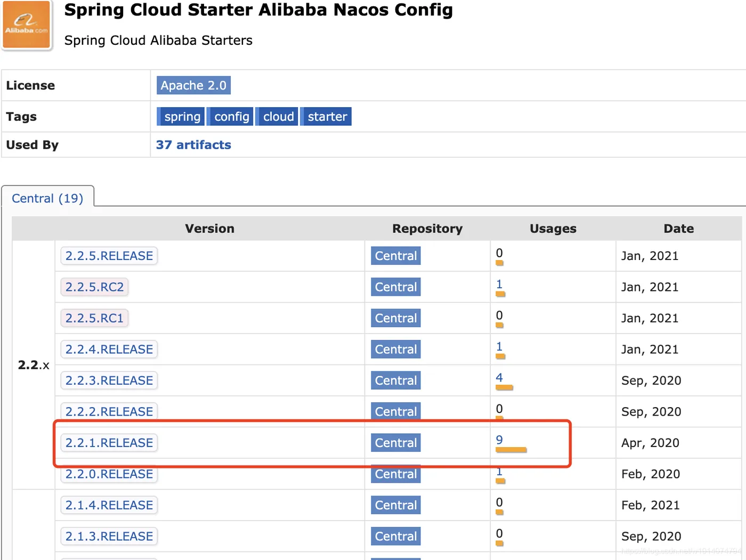
Task: Click the usage bar for 2.2.3.RELEASE
Action: (504, 388)
